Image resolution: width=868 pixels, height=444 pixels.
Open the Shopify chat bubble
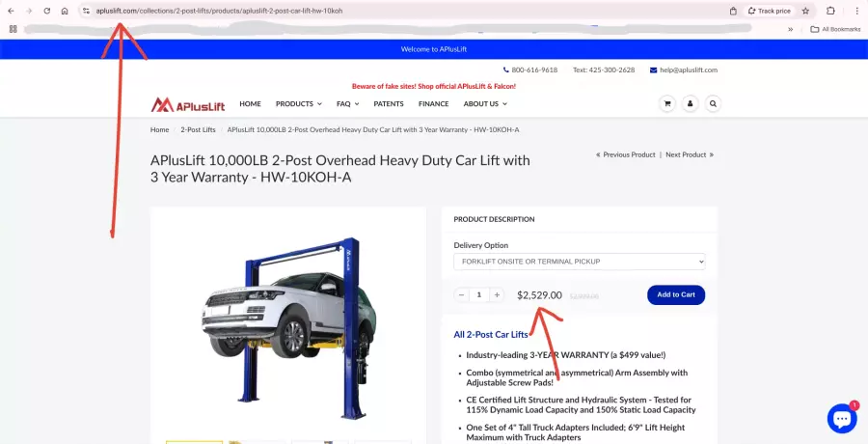click(841, 418)
